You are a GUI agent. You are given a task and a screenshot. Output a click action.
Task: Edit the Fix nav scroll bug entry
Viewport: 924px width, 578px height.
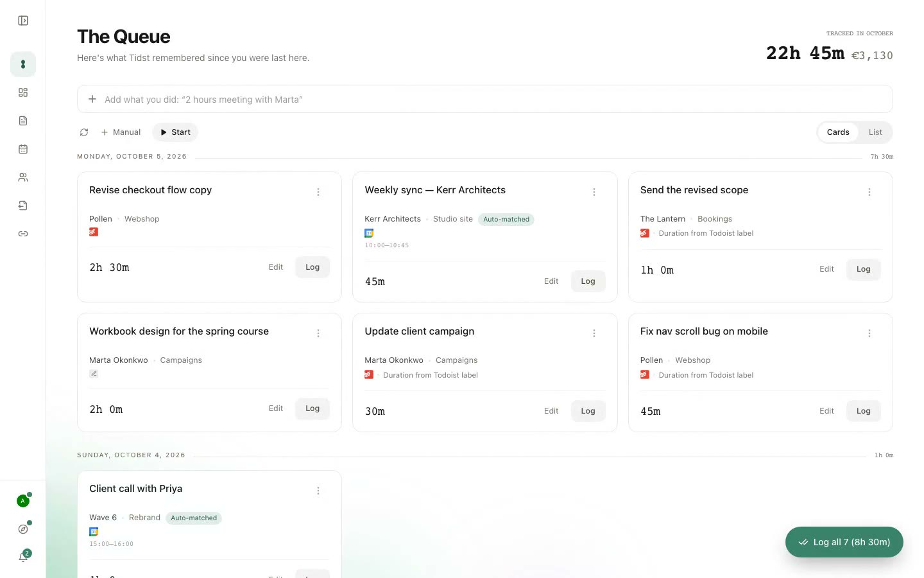(x=826, y=411)
